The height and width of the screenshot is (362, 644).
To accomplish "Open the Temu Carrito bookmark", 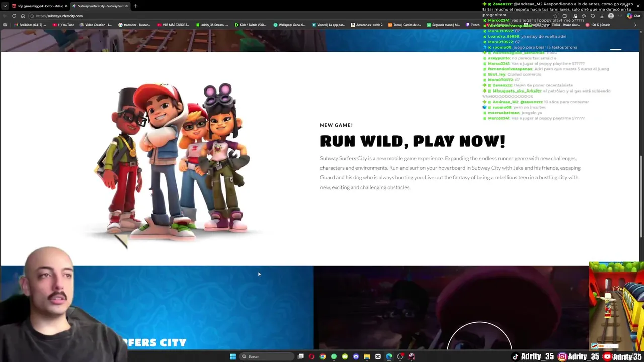I will coord(405,25).
